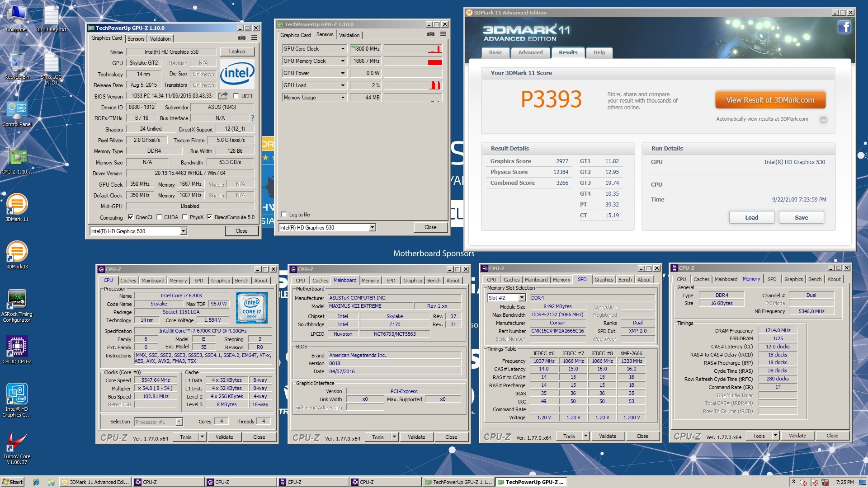
Task: Click the camera icon in GPU-Z Sensors window
Action: click(431, 34)
